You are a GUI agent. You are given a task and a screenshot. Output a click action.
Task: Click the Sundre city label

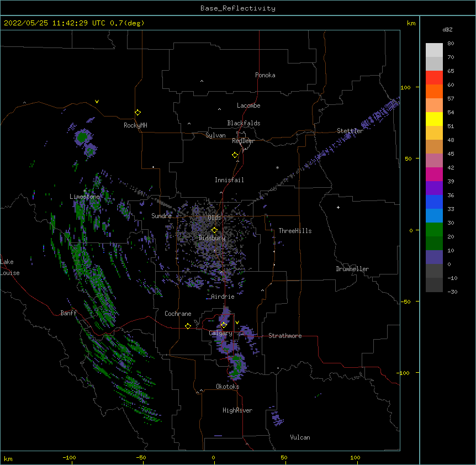coord(161,216)
